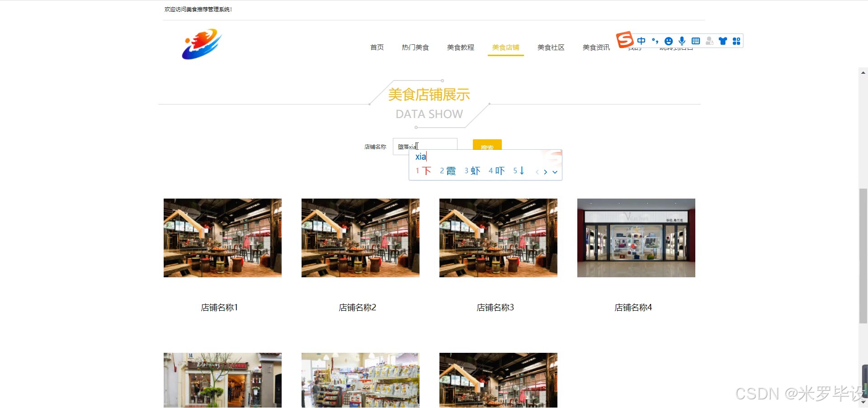The width and height of the screenshot is (868, 408).
Task: Open the 美食教程 nav item
Action: pyautogui.click(x=461, y=47)
